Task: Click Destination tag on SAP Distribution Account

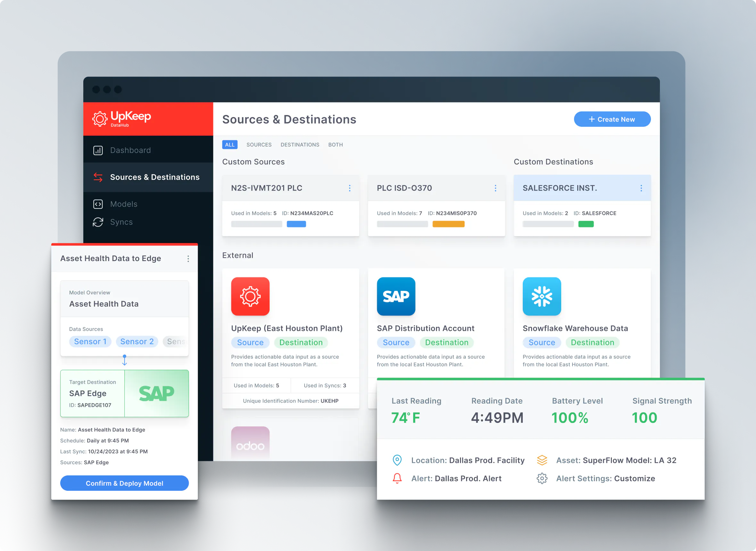Action: (x=447, y=342)
